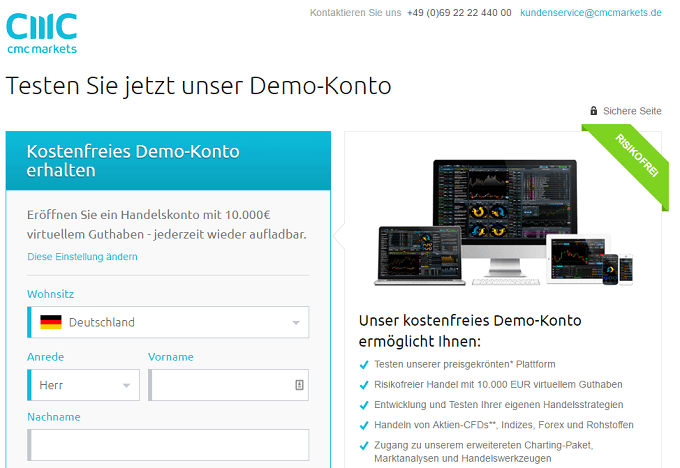Click checkmark next to Entwicklung und Testen
Screen dimensions: 680x468
click(364, 405)
